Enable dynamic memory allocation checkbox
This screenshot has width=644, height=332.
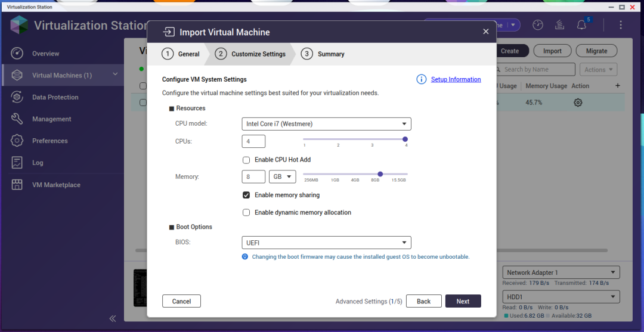[246, 213]
